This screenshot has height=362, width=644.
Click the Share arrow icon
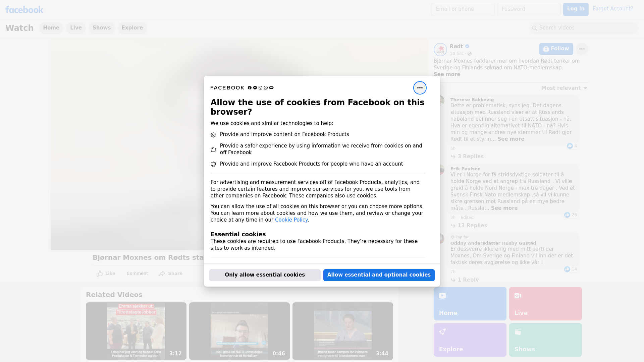point(162,274)
